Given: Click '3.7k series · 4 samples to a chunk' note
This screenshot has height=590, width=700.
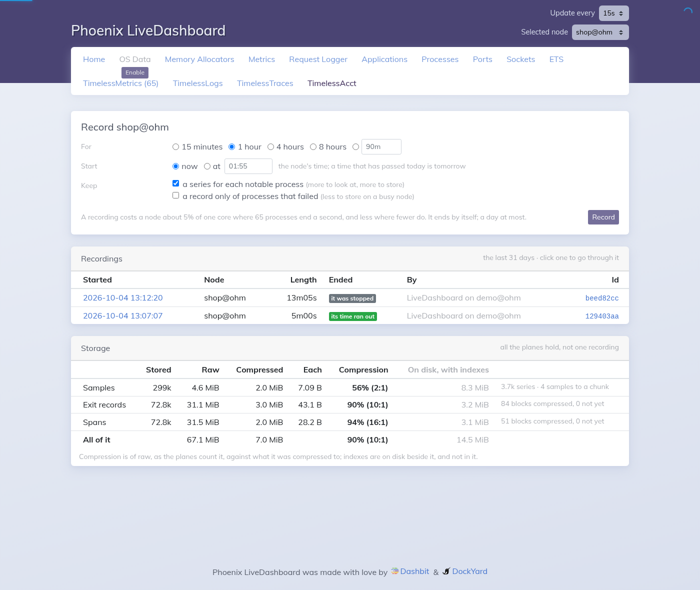Looking at the screenshot, I should [555, 387].
